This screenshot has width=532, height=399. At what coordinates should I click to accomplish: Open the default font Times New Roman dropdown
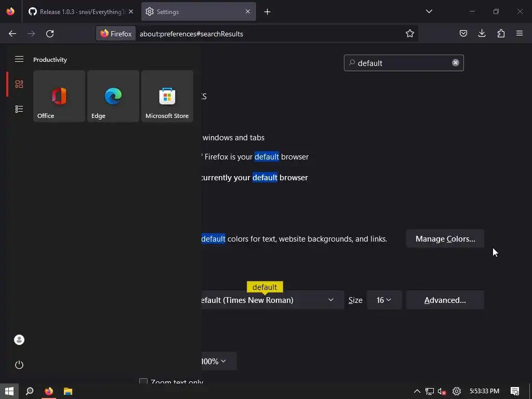[272, 300]
